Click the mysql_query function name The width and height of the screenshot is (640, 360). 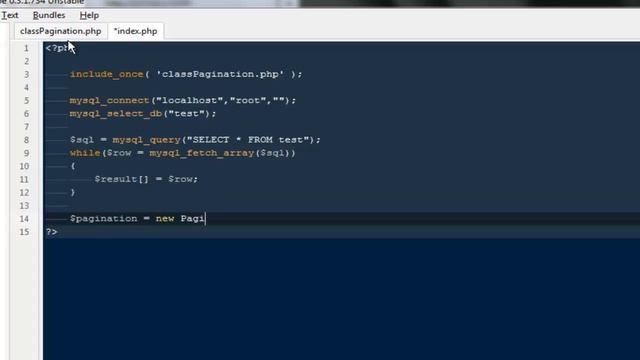[x=147, y=140]
